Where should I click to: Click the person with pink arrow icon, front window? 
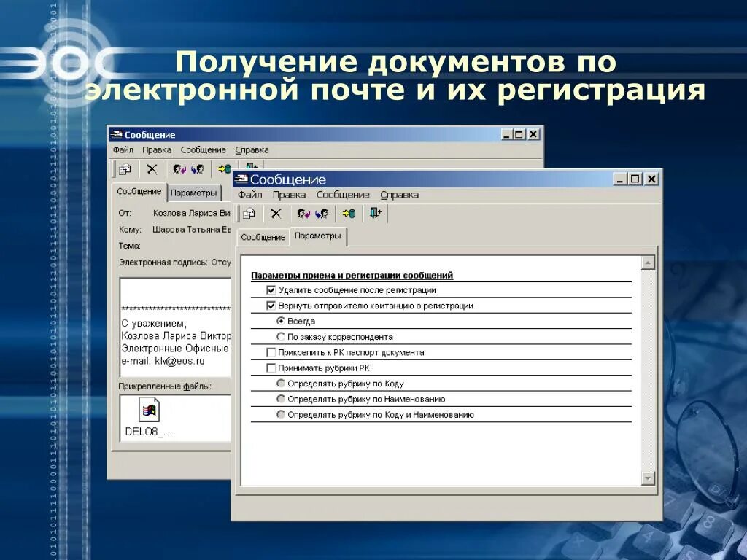tap(303, 214)
